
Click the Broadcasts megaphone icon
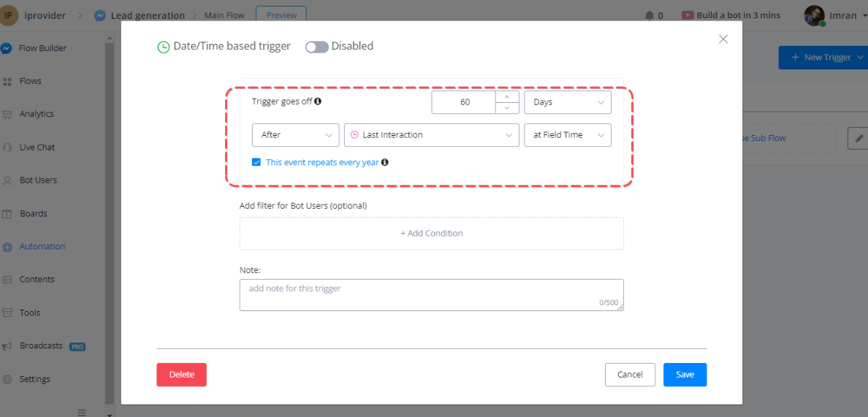click(7, 346)
